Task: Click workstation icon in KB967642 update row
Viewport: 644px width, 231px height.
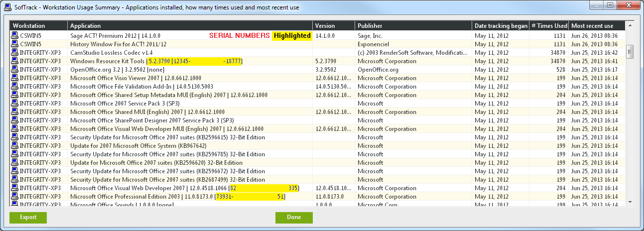Action: click(14, 146)
